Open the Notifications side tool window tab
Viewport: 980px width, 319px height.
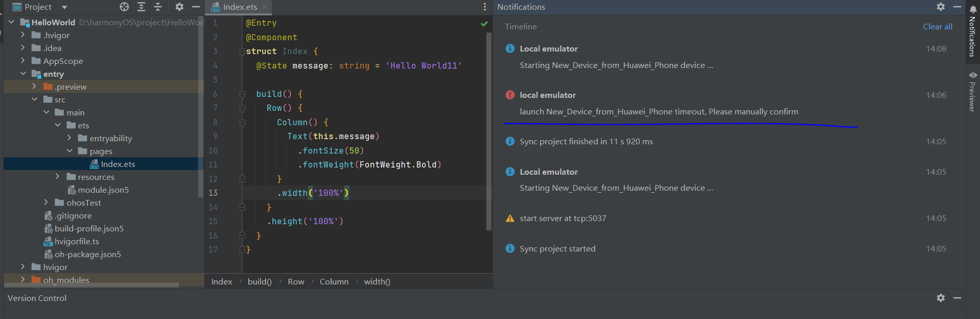pyautogui.click(x=972, y=31)
